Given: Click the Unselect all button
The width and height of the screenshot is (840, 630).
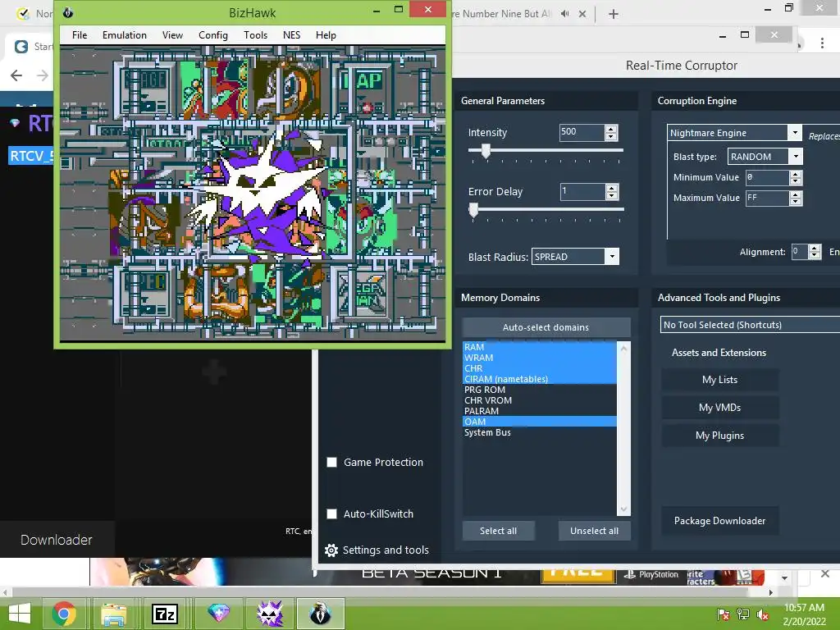Looking at the screenshot, I should click(594, 531).
